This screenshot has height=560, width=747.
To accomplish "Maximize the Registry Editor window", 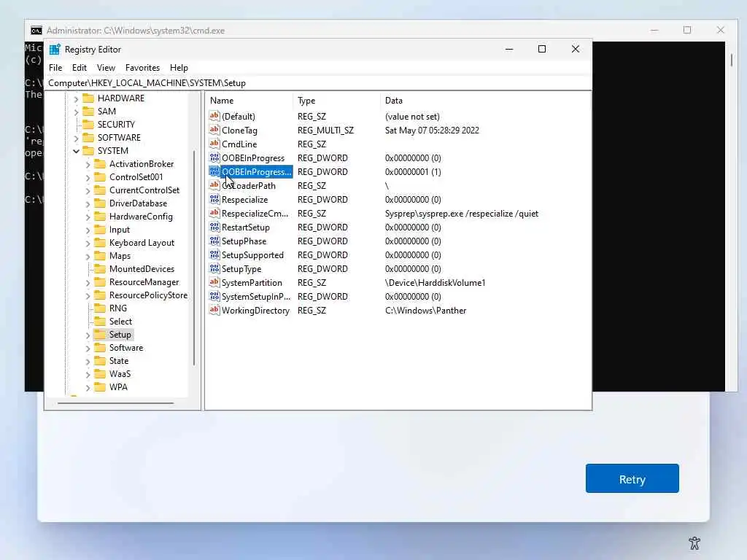I will tap(542, 49).
